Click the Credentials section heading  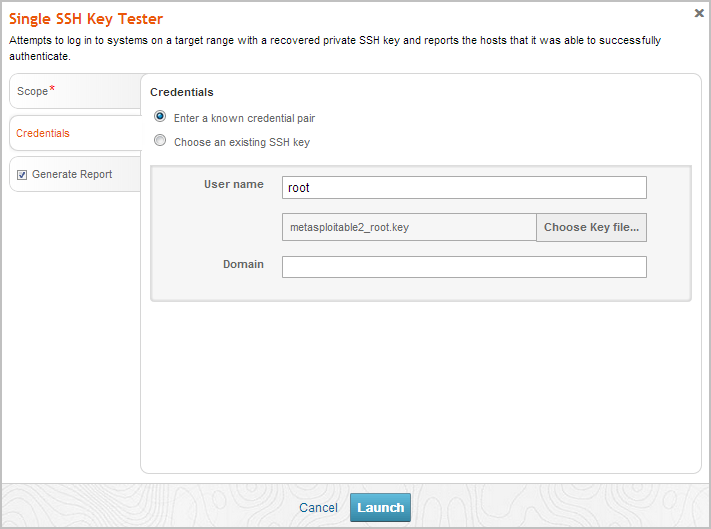click(x=181, y=92)
